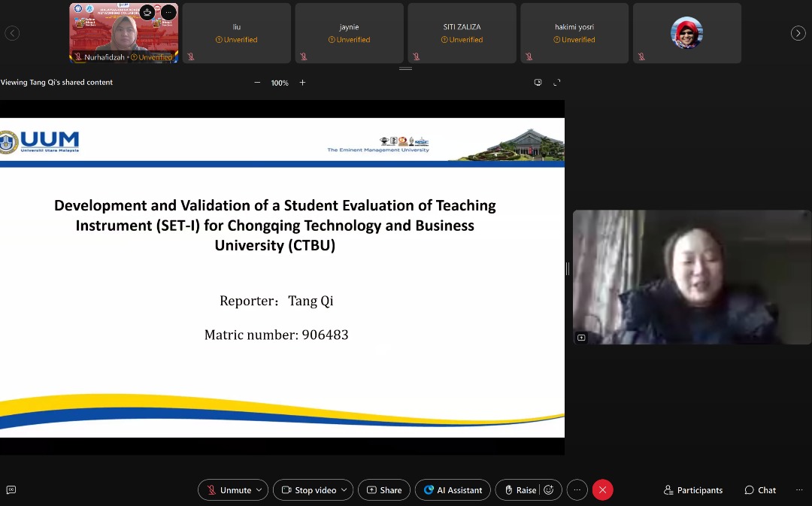Open the Participants list

tap(692, 489)
